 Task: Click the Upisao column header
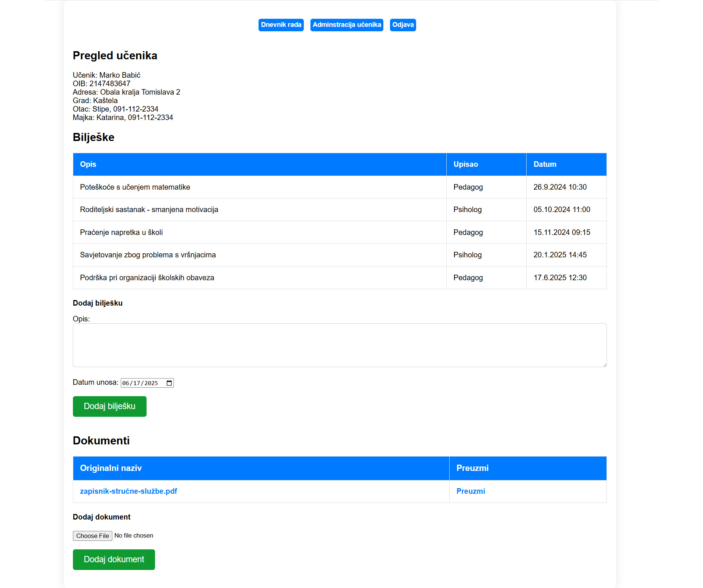click(465, 164)
